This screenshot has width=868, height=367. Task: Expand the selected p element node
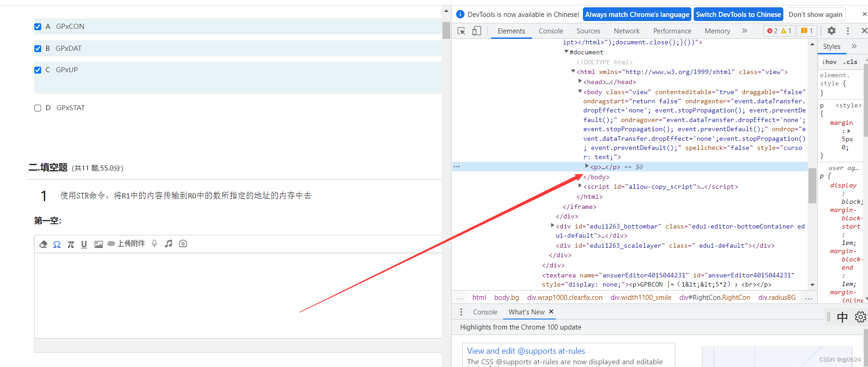click(587, 166)
